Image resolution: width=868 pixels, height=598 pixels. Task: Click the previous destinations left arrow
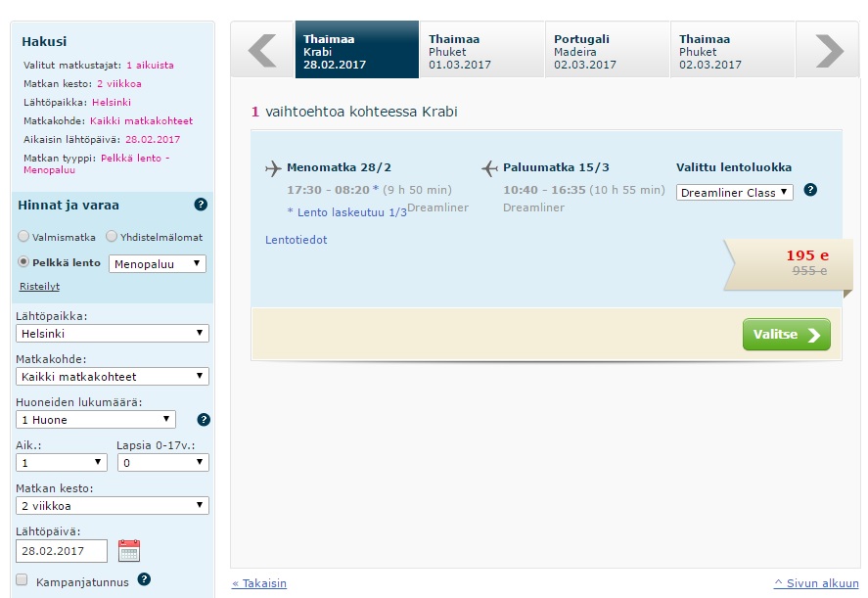[x=262, y=50]
